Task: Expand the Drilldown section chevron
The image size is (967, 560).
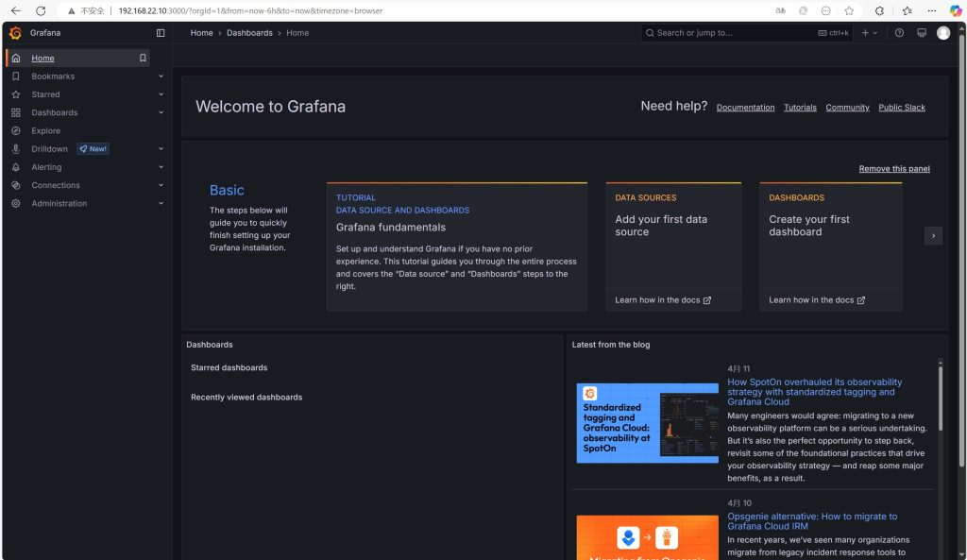Action: [x=161, y=148]
